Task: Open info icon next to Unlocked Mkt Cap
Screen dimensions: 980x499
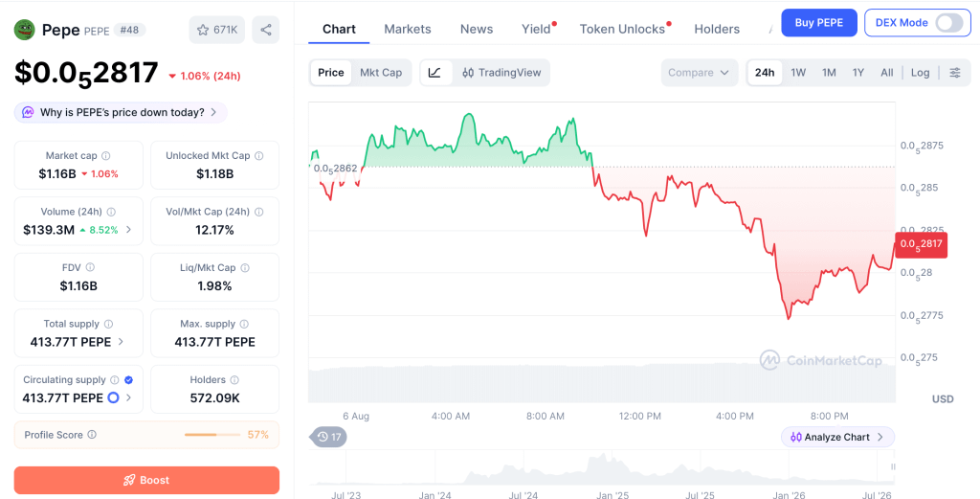Action: pyautogui.click(x=258, y=156)
